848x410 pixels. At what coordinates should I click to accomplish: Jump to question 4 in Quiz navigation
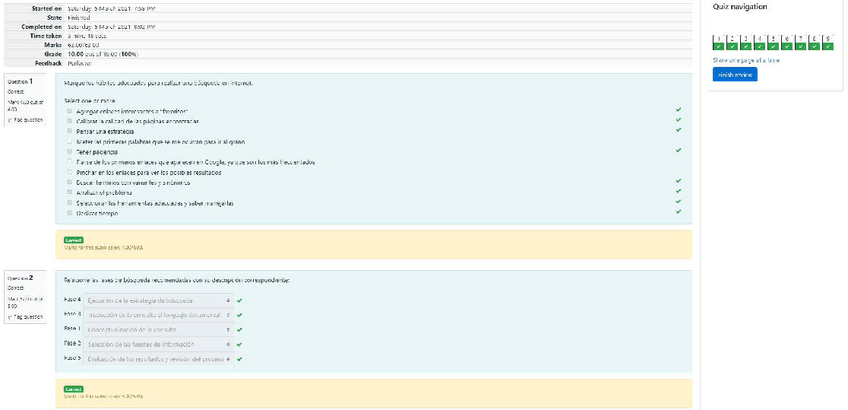(x=761, y=43)
